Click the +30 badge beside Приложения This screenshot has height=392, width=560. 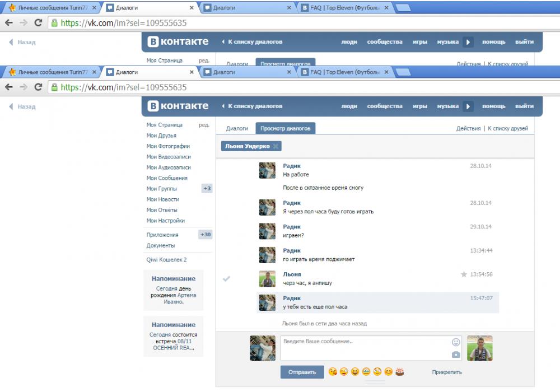point(206,235)
